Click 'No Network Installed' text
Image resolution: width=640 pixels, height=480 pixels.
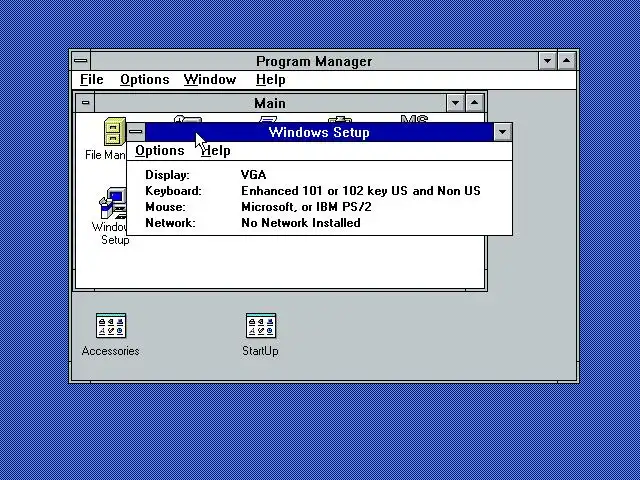(301, 222)
